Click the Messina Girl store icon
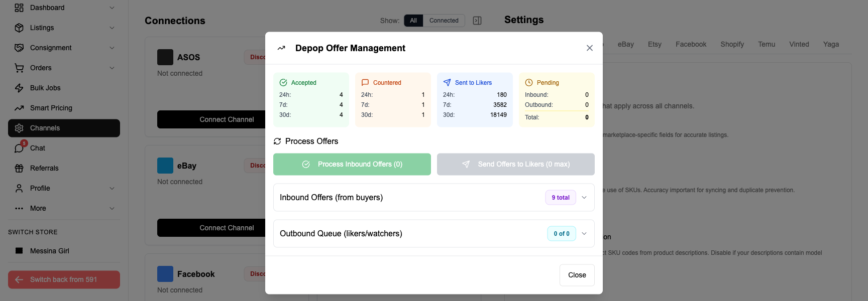The width and height of the screenshot is (868, 301). [19, 251]
